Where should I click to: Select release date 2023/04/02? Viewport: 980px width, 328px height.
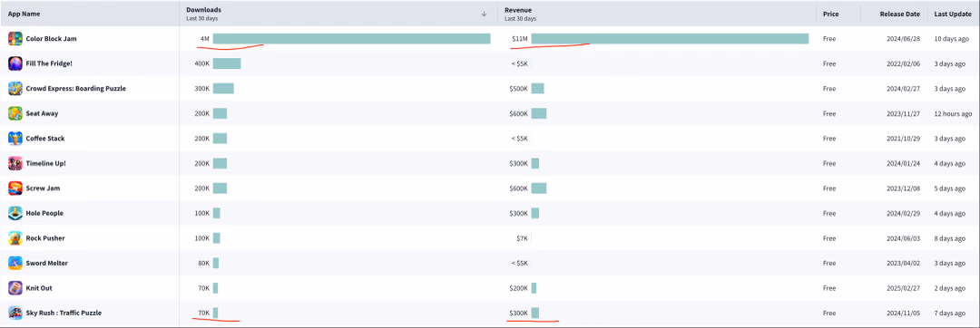[x=903, y=263]
